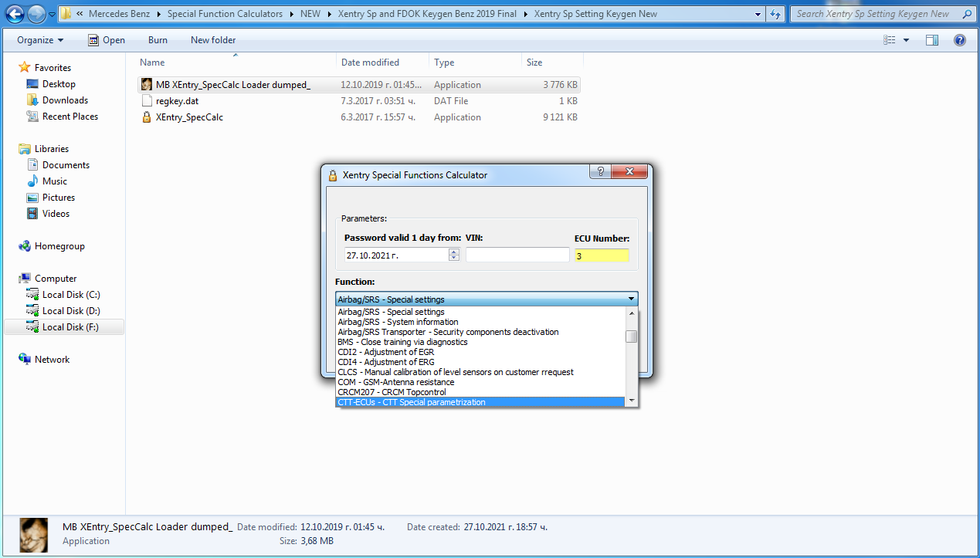
Task: Toggle the preview pane icon
Action: point(932,40)
